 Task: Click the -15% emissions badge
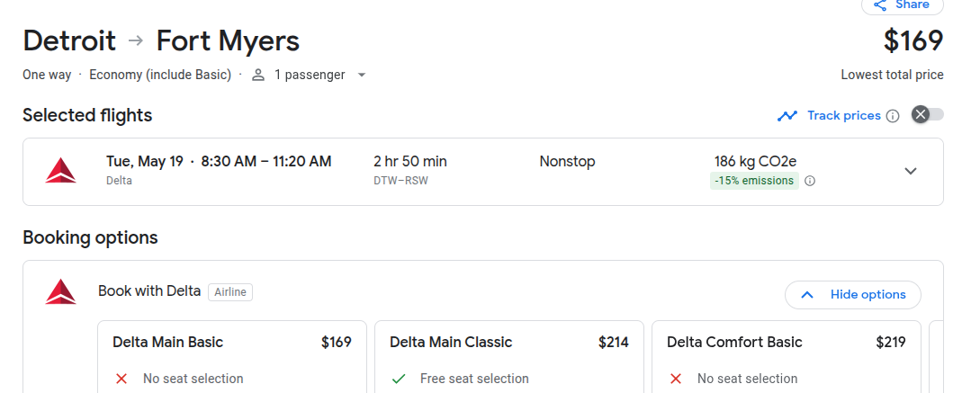[x=753, y=181]
